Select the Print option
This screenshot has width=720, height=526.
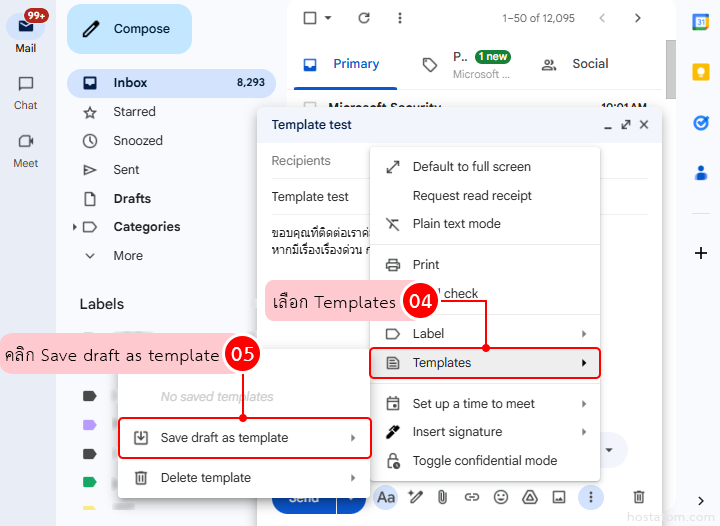pos(485,265)
